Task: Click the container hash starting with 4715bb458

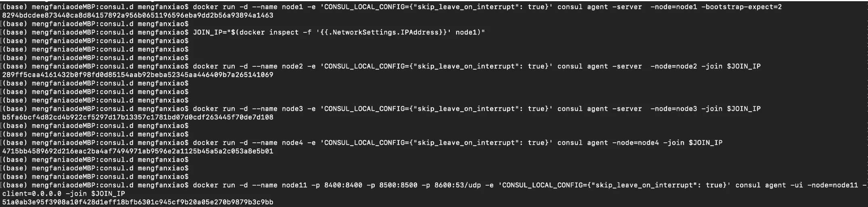Action: click(x=138, y=151)
